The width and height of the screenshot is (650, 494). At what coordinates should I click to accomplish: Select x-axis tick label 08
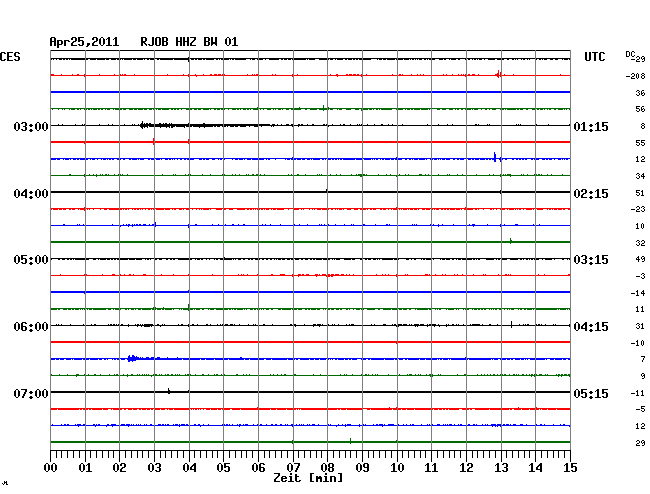click(x=327, y=467)
